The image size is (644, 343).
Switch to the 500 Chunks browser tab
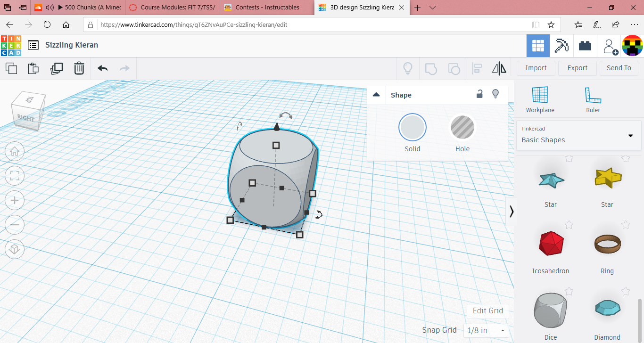(78, 7)
